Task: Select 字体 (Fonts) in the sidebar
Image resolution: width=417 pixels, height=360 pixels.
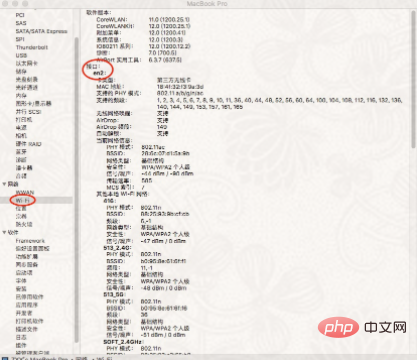Action: point(21,281)
